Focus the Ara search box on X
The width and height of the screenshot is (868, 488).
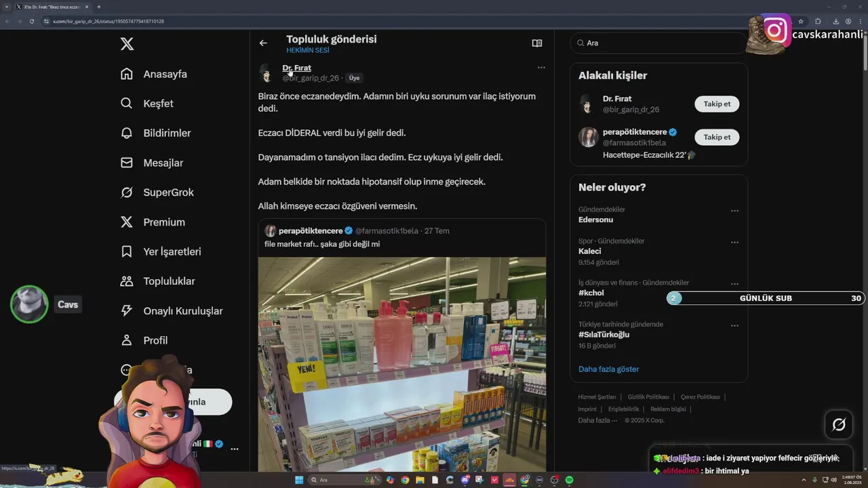pos(658,43)
